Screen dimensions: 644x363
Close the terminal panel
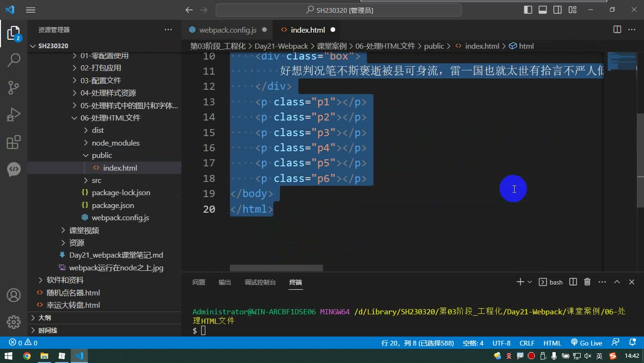(632, 282)
